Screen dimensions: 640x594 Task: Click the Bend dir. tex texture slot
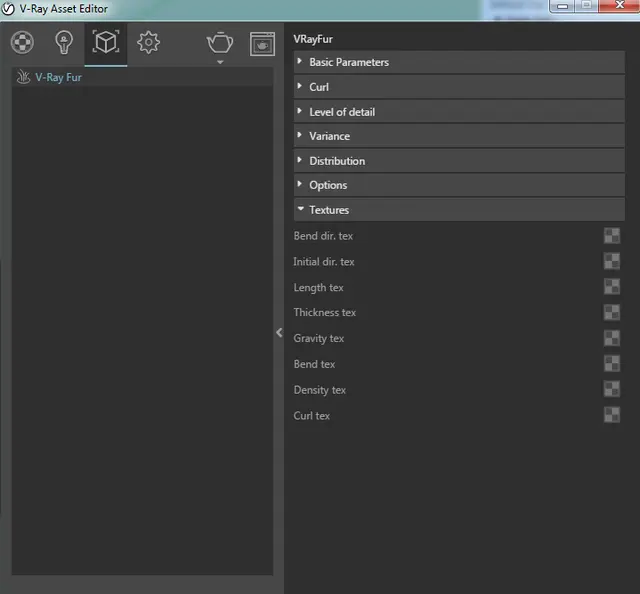pos(611,236)
